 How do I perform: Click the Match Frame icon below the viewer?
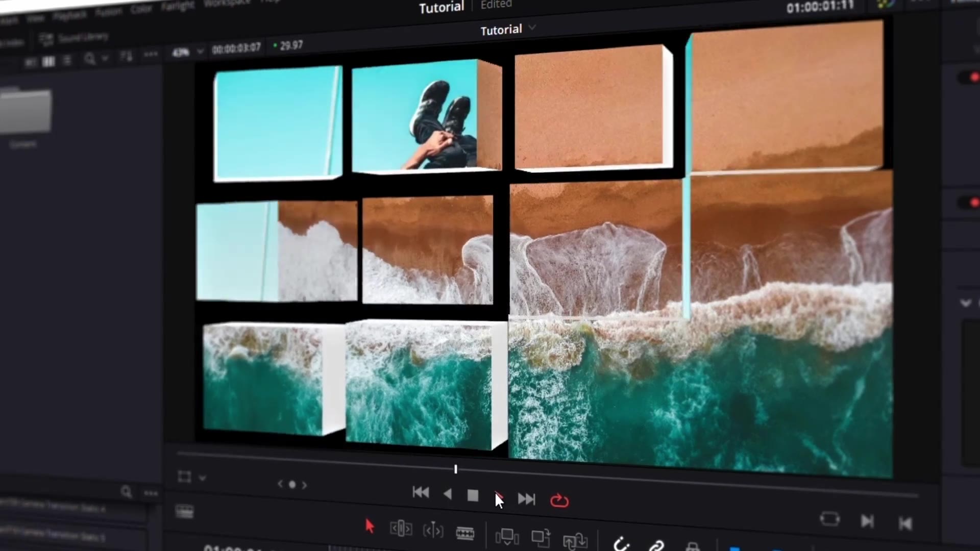(x=829, y=519)
